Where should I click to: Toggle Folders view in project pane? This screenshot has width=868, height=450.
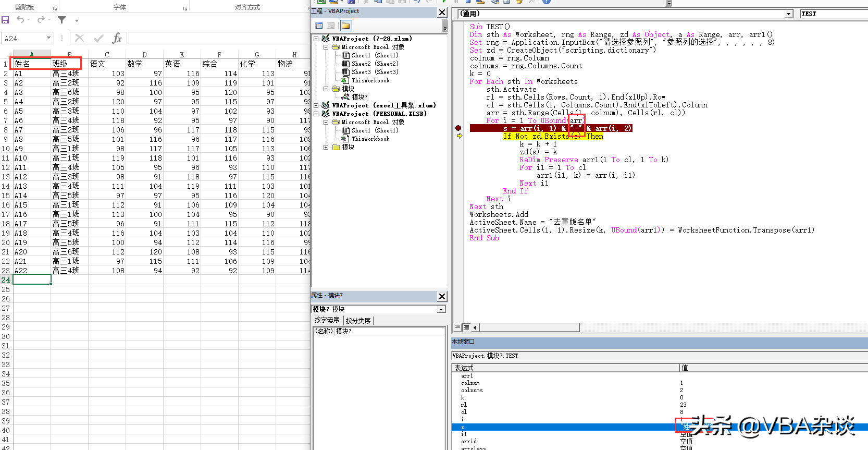tap(346, 25)
